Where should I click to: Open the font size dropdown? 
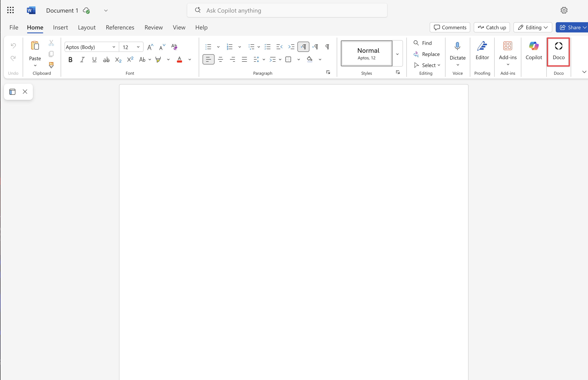(x=138, y=47)
